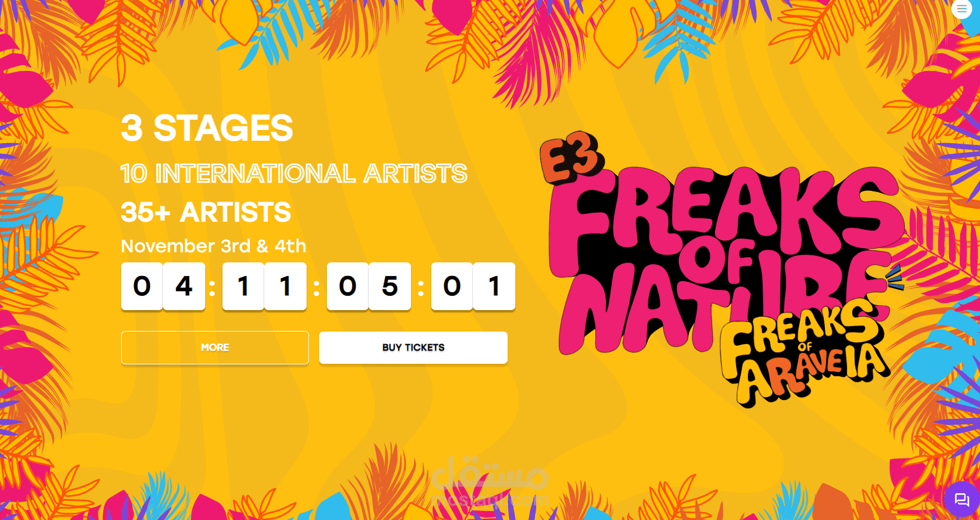Click the white circle containing the menu icon
This screenshot has width=980, height=520.
pyautogui.click(x=962, y=9)
